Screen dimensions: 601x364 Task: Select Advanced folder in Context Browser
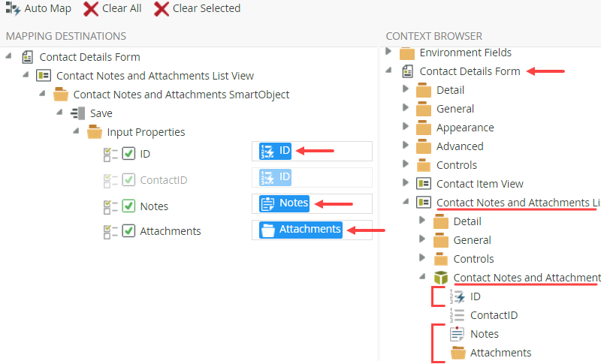click(459, 146)
